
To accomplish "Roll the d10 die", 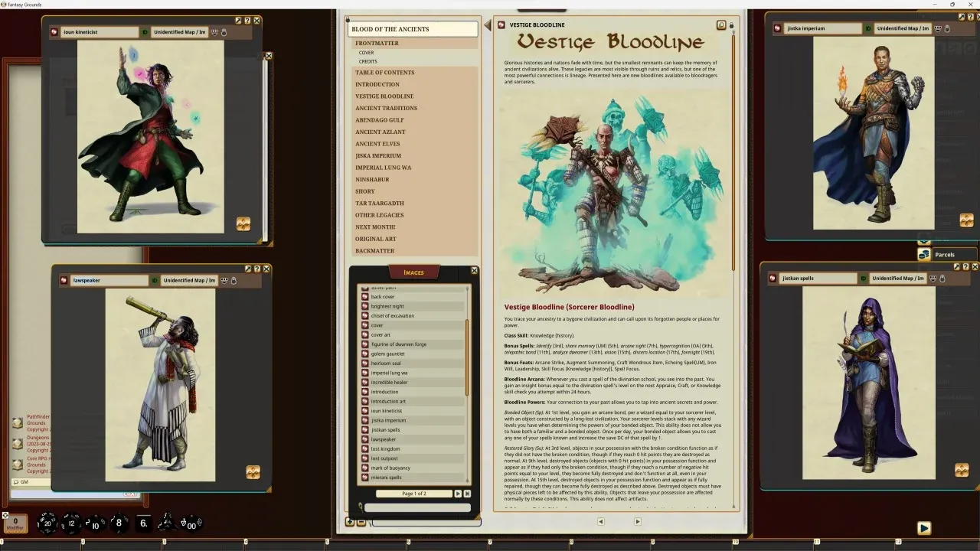I will [94, 523].
